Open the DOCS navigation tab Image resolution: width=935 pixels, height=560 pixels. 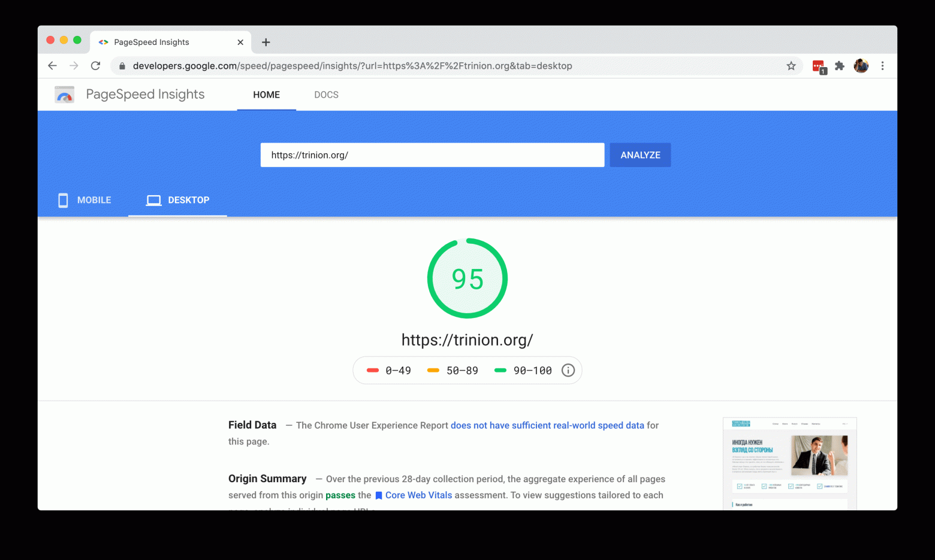[x=326, y=95]
